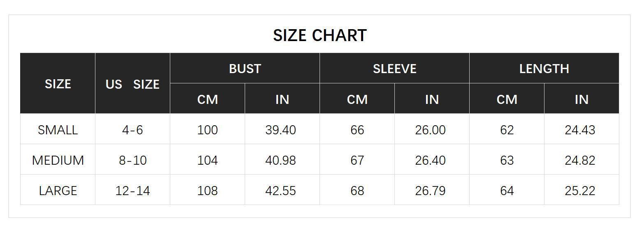Viewport: 644px width, 230px height.
Task: Click the BUST header cell
Action: [x=245, y=69]
